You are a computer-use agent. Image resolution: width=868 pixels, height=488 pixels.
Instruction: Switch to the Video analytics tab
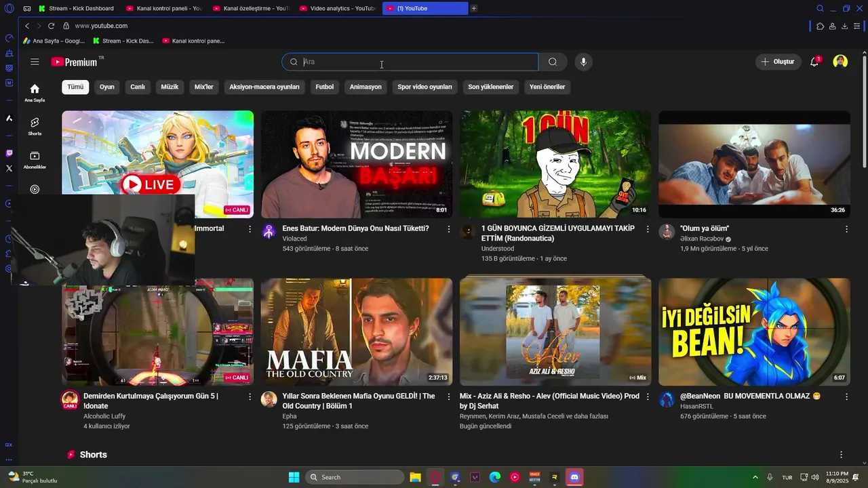pyautogui.click(x=337, y=9)
